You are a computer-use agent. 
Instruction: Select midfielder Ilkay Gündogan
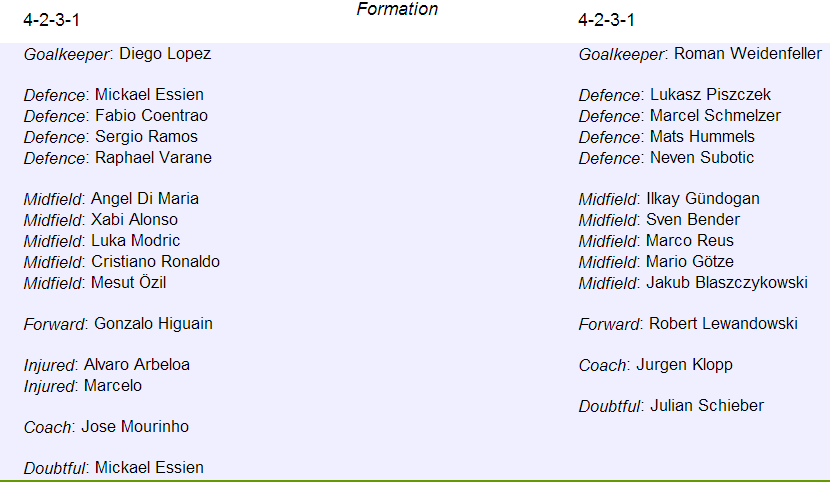click(x=703, y=199)
